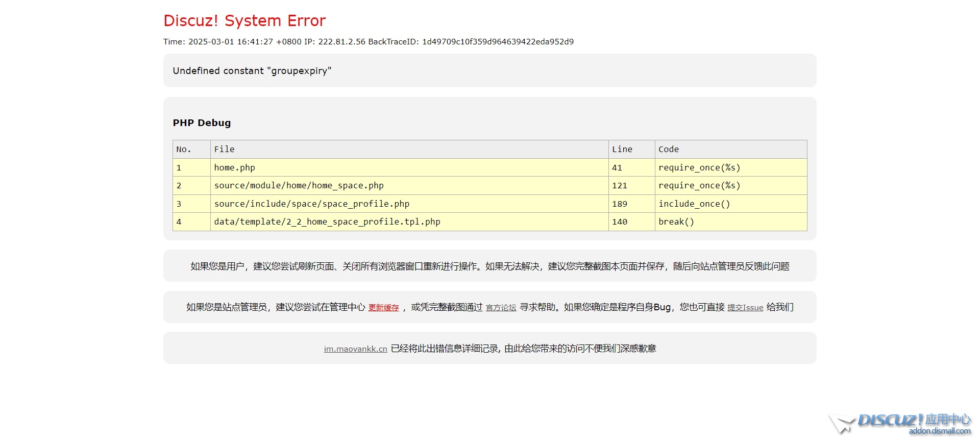Screen dimensions: 980x444
Task: Click row number 2 cell
Action: [191, 185]
